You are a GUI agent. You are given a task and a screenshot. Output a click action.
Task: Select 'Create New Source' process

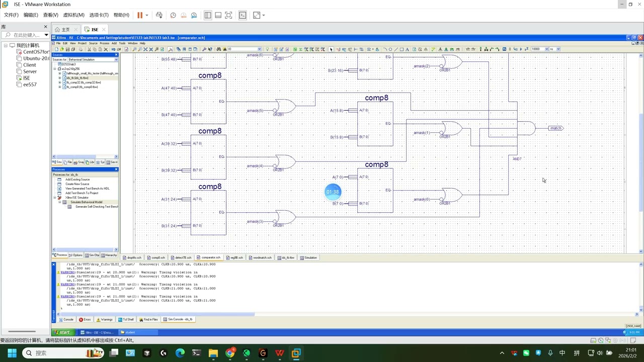coord(77,184)
